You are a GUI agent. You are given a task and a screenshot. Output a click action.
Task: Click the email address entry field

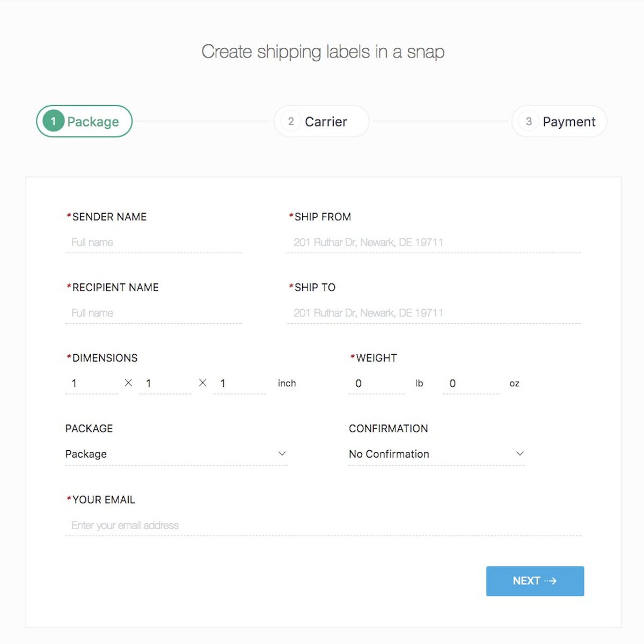(x=322, y=525)
